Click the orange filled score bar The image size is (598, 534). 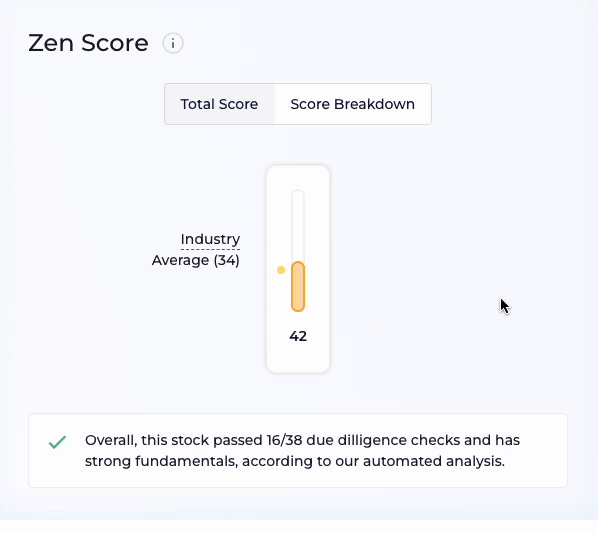(298, 287)
